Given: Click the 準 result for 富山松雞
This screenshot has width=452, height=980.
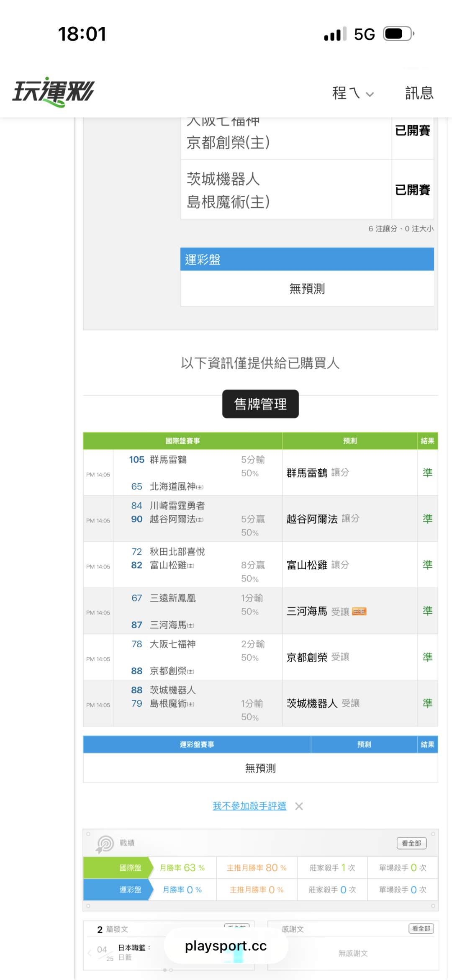Looking at the screenshot, I should coord(427,565).
